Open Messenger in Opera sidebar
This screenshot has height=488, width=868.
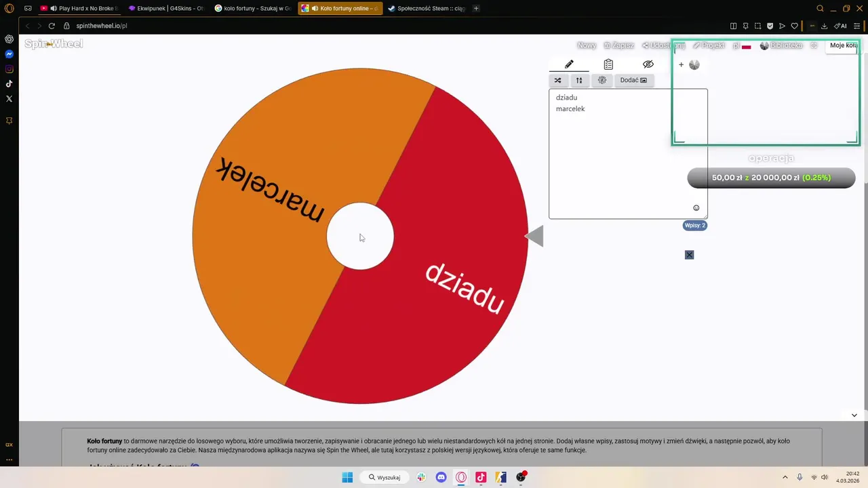[x=9, y=54]
